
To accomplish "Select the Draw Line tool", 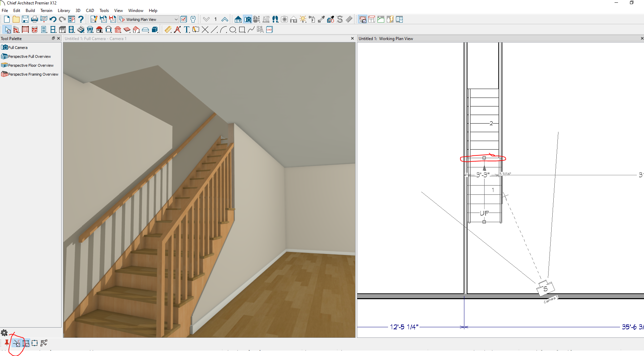I will (214, 30).
